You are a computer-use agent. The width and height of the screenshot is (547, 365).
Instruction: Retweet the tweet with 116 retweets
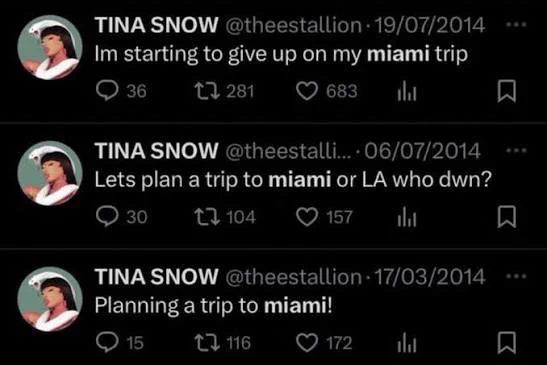207,342
